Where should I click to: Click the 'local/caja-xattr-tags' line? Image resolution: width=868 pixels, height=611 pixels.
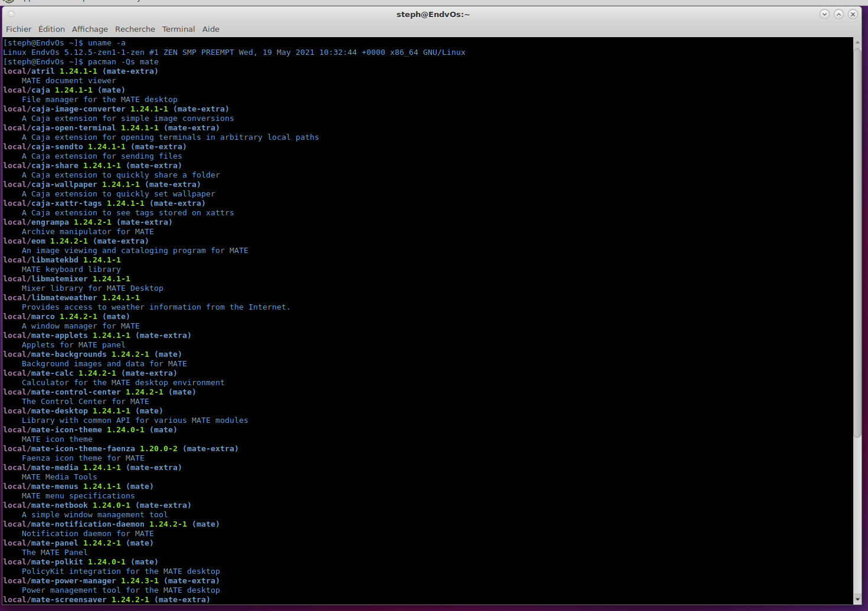(104, 203)
